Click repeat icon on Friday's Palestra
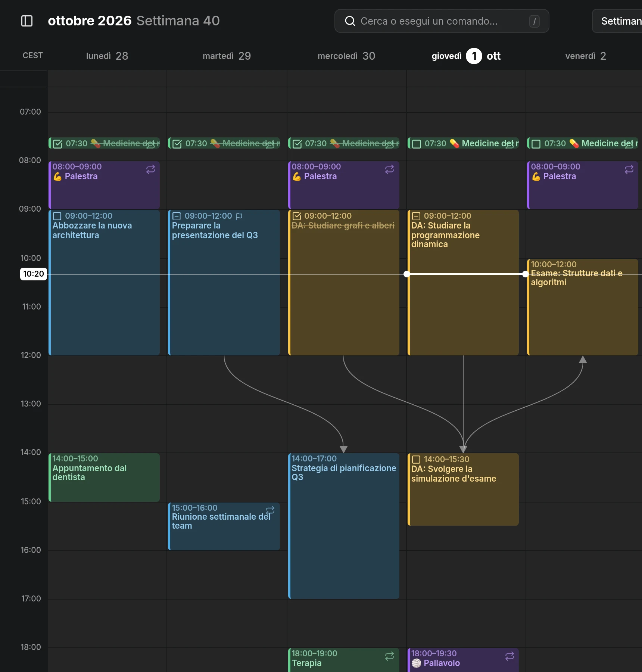Viewport: 642px width, 672px height. pos(629,169)
